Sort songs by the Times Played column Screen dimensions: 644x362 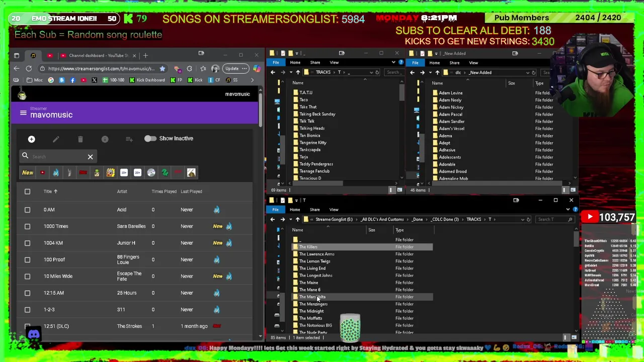click(x=164, y=192)
